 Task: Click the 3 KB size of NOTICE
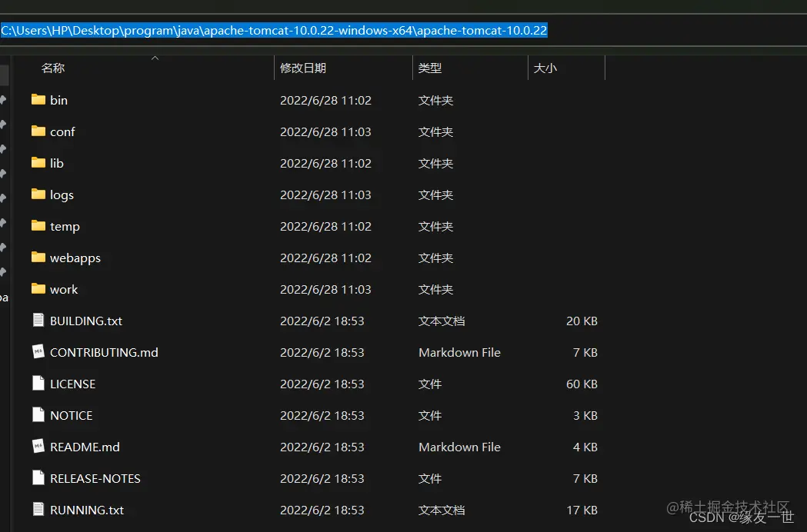tap(585, 415)
